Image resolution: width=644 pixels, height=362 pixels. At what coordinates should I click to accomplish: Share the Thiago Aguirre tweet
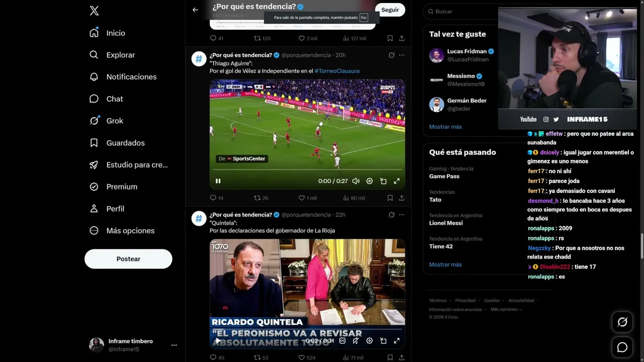click(x=401, y=198)
